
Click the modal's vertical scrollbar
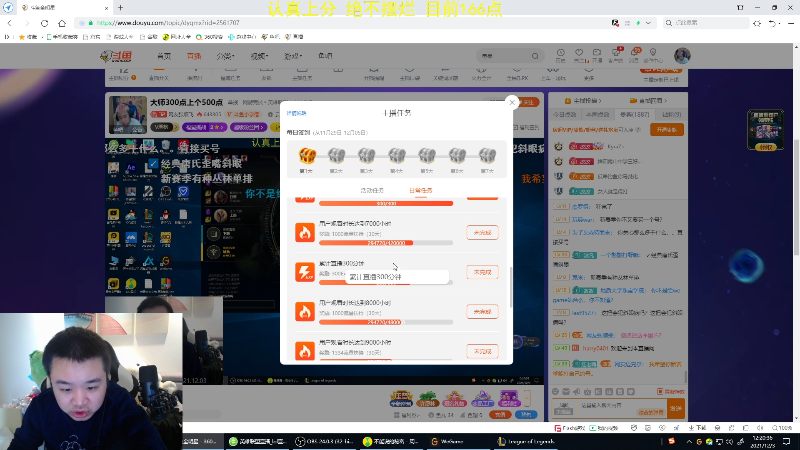click(511, 286)
